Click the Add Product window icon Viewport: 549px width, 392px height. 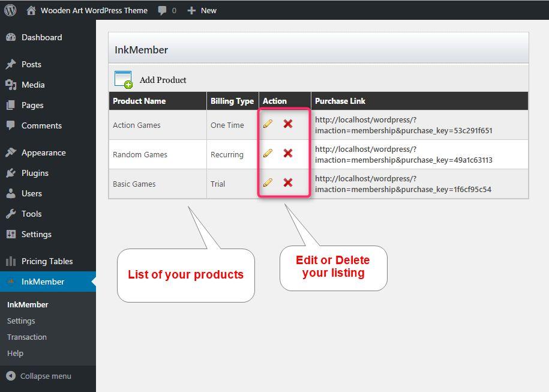123,79
